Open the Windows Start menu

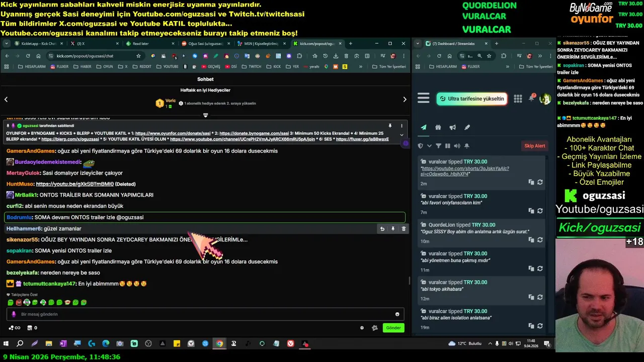coord(6,344)
